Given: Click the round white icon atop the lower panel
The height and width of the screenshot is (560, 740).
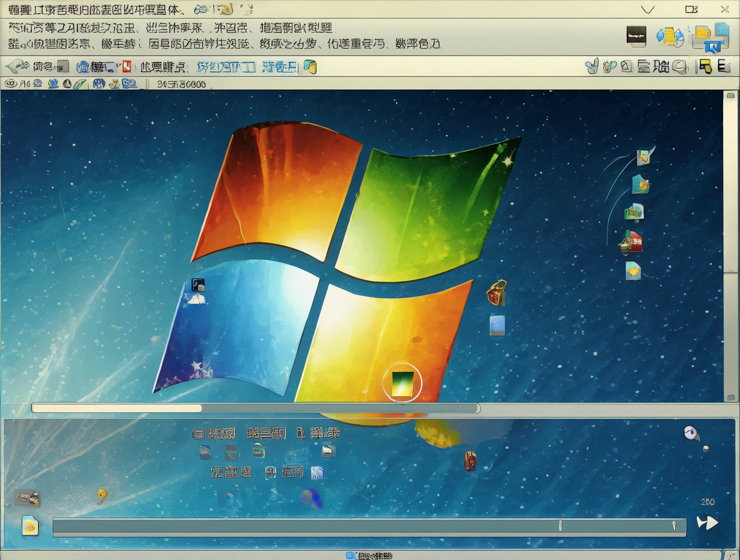Looking at the screenshot, I should click(691, 432).
